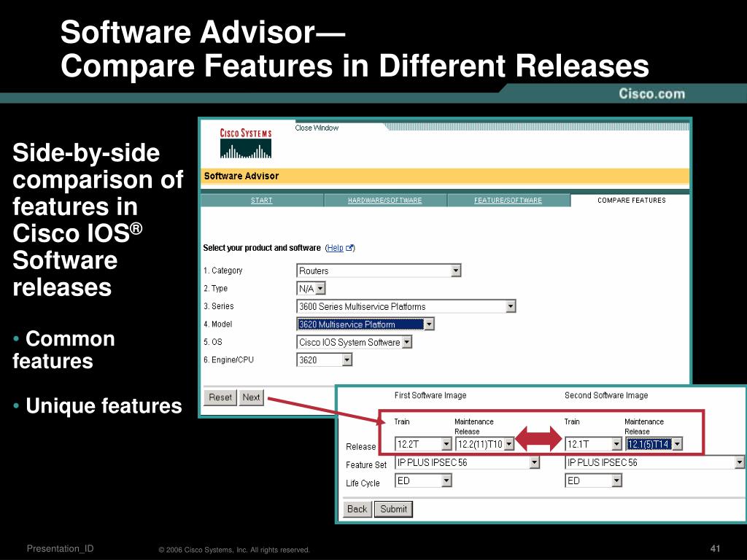Screen dimensions: 747x560
Task: Open first image Life Cycle dropdown ED
Action: 423,481
